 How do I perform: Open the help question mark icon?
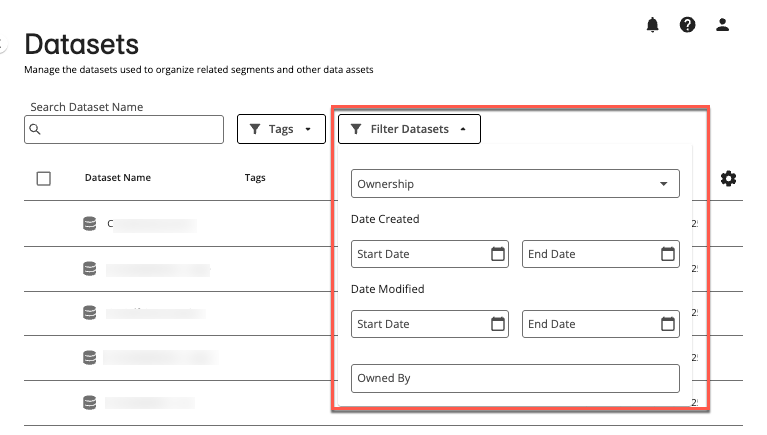(687, 24)
